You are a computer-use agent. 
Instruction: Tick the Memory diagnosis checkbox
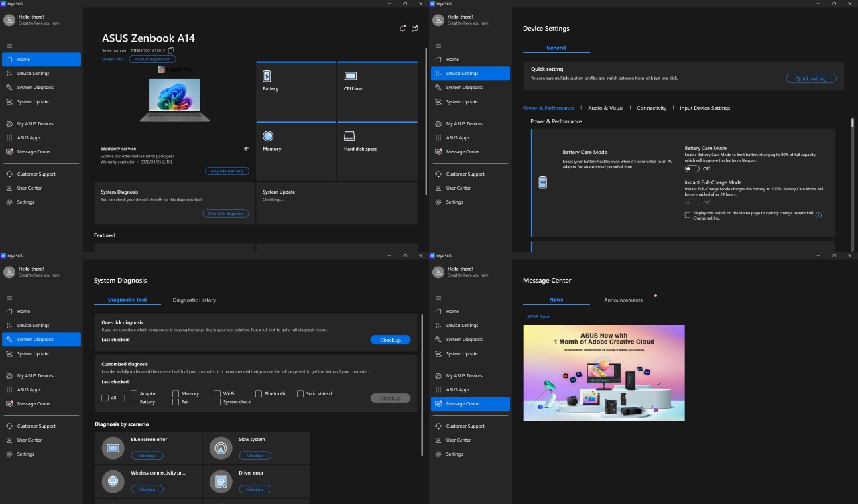tap(176, 394)
